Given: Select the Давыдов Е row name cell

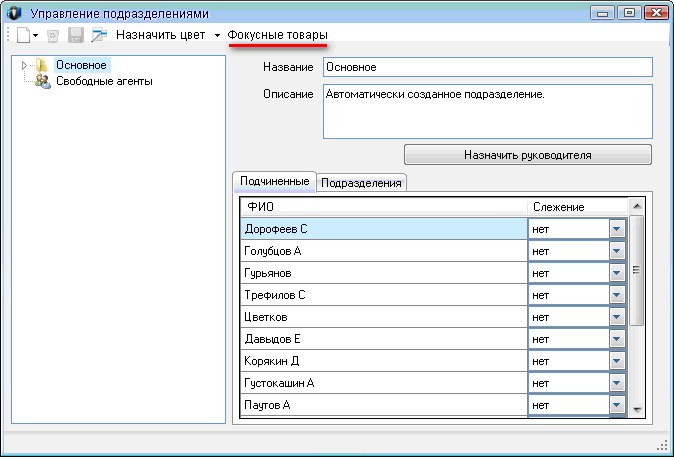Looking at the screenshot, I should click(384, 339).
